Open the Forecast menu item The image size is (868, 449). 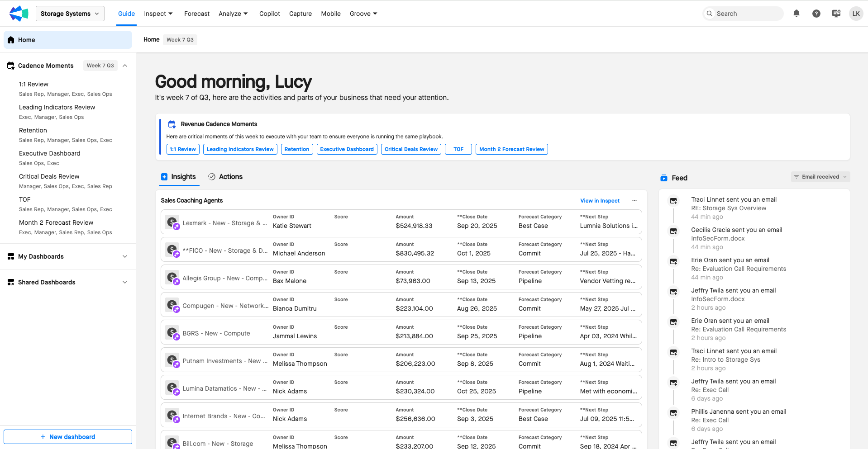pos(197,14)
